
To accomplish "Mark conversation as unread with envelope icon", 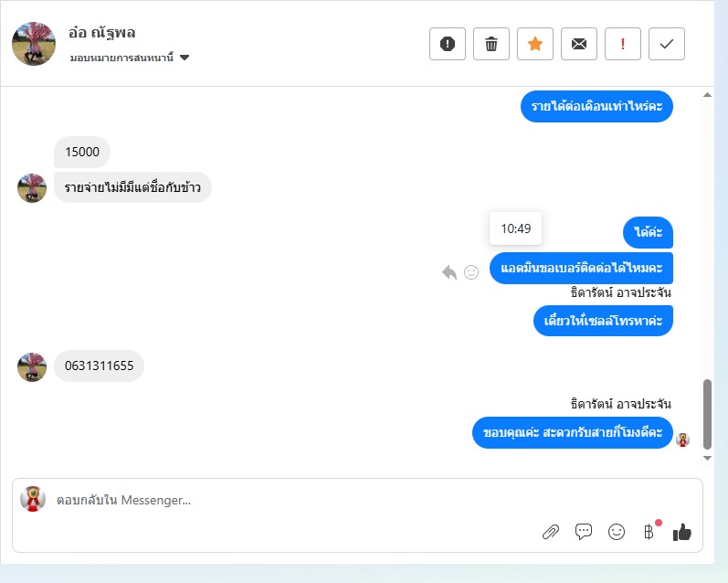I will 578,44.
